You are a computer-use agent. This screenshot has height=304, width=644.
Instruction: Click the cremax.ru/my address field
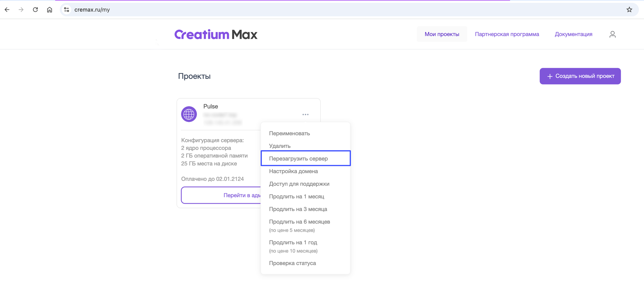pyautogui.click(x=346, y=10)
